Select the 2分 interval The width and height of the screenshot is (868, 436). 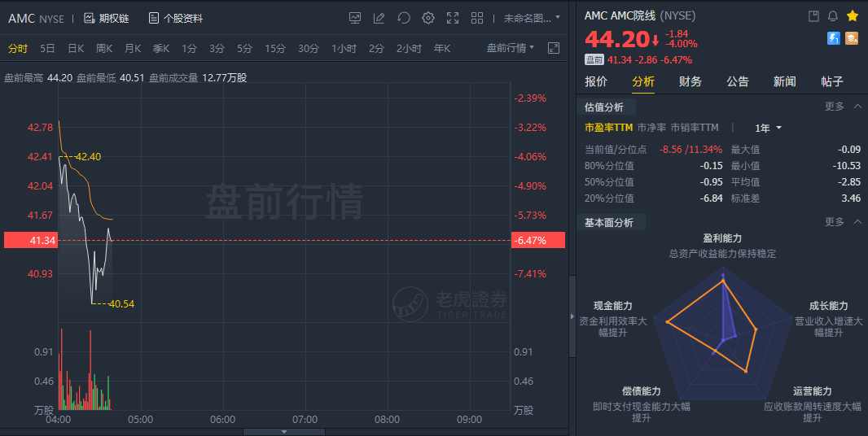pyautogui.click(x=376, y=49)
